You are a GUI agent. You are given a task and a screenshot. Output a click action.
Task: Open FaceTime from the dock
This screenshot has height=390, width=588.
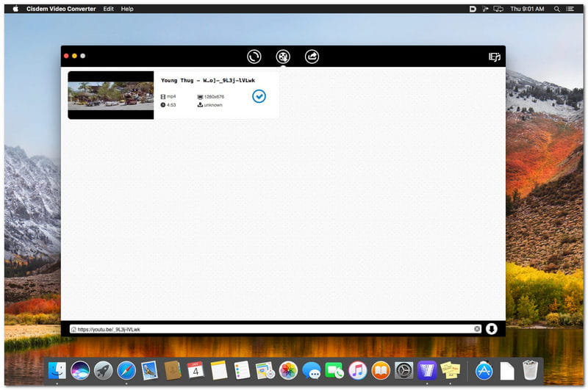[334, 370]
